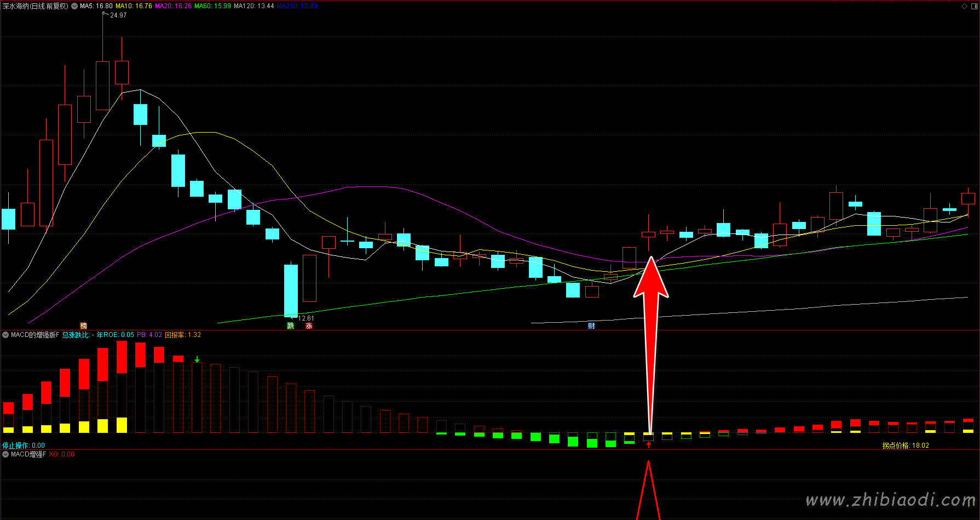Select the stock title 深水海纳(日线 前复权)
Screen dimensions: 980x520
36,6
